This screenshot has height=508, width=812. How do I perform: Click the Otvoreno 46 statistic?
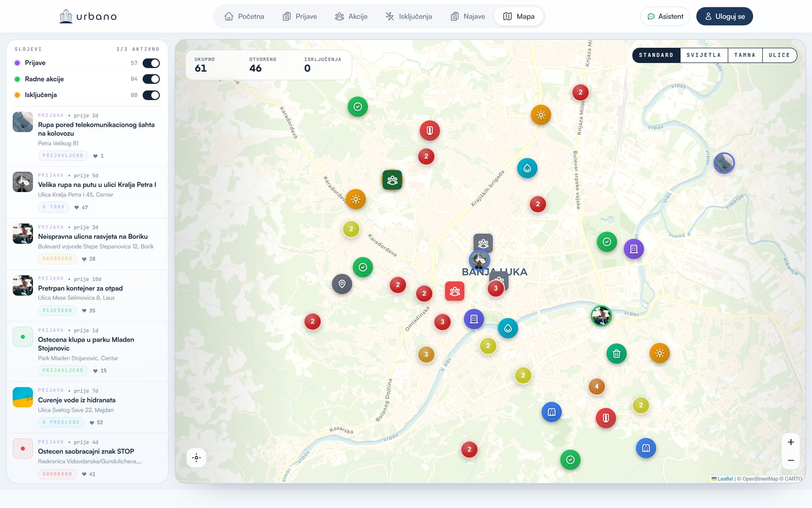[x=263, y=65]
